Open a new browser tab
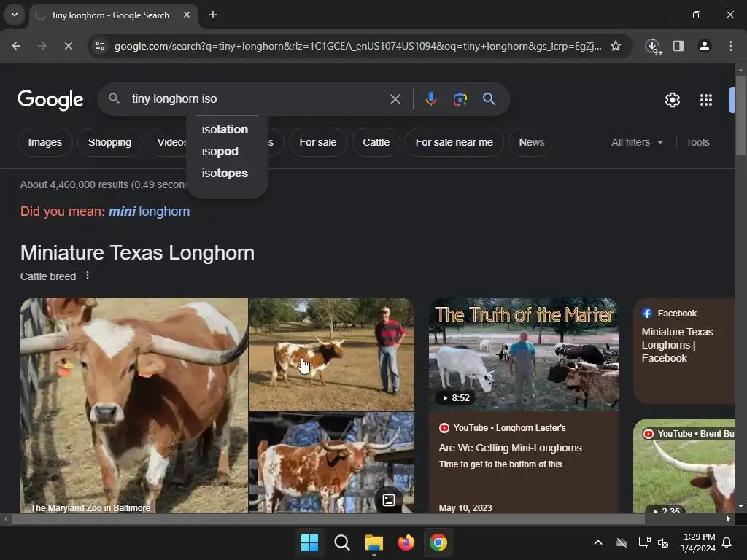 213,15
